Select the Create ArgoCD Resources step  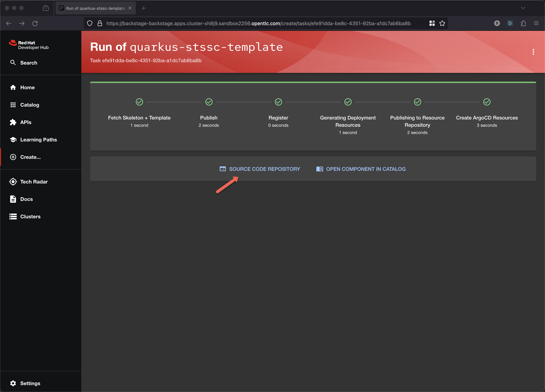pyautogui.click(x=487, y=118)
